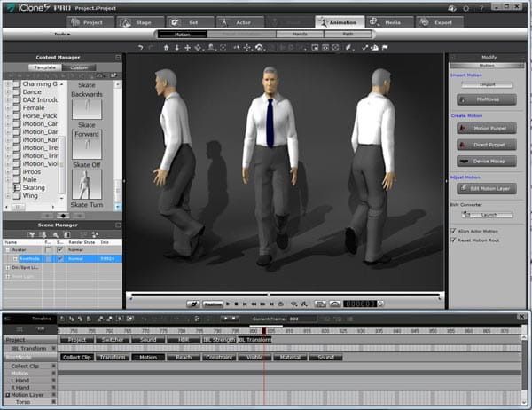Click the Realtime playback mode button
This screenshot has width=532, height=410.
(211, 304)
